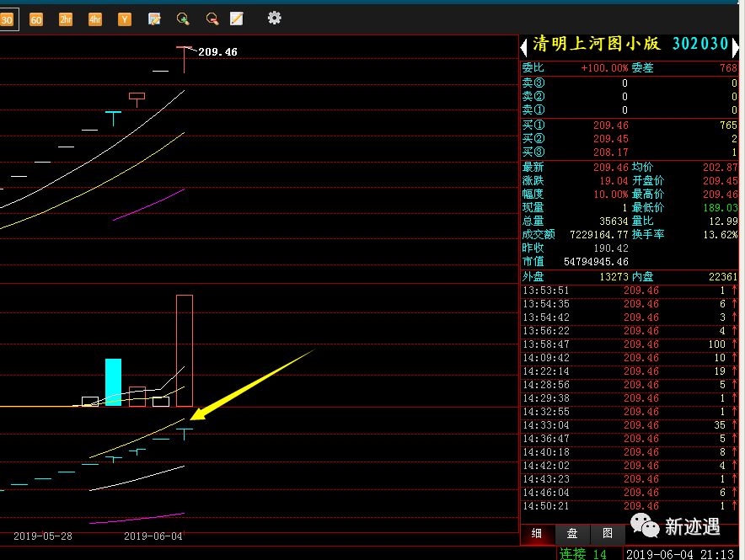This screenshot has width=745, height=560.
Task: Open settings via gear icon
Action: tap(274, 18)
